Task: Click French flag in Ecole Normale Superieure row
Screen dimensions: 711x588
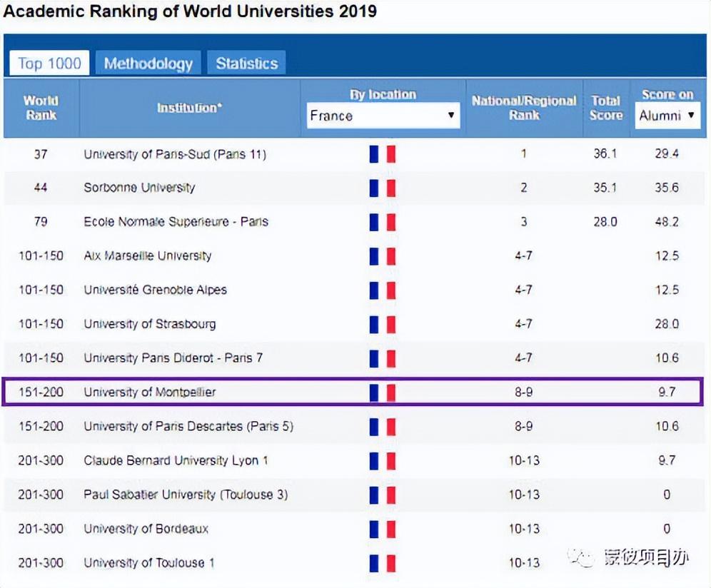Action: [x=383, y=222]
